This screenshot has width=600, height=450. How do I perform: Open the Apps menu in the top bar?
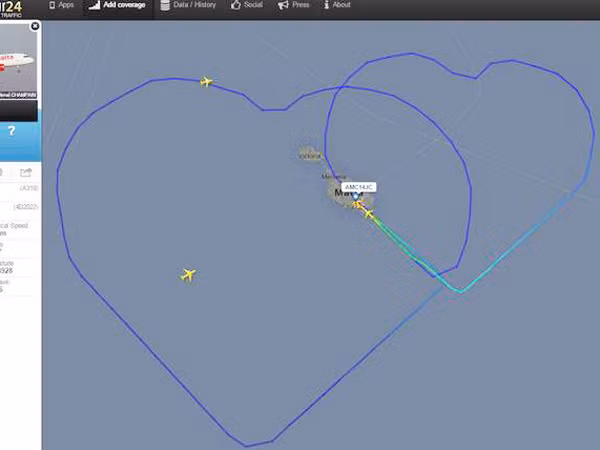pyautogui.click(x=61, y=5)
